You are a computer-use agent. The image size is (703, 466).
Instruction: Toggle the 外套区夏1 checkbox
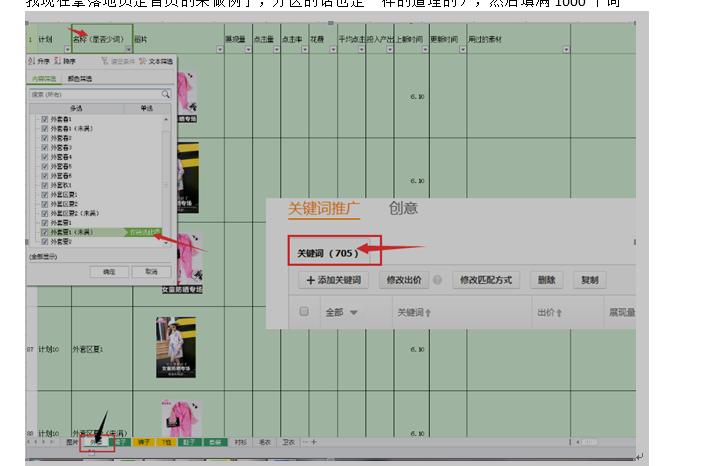coord(44,195)
